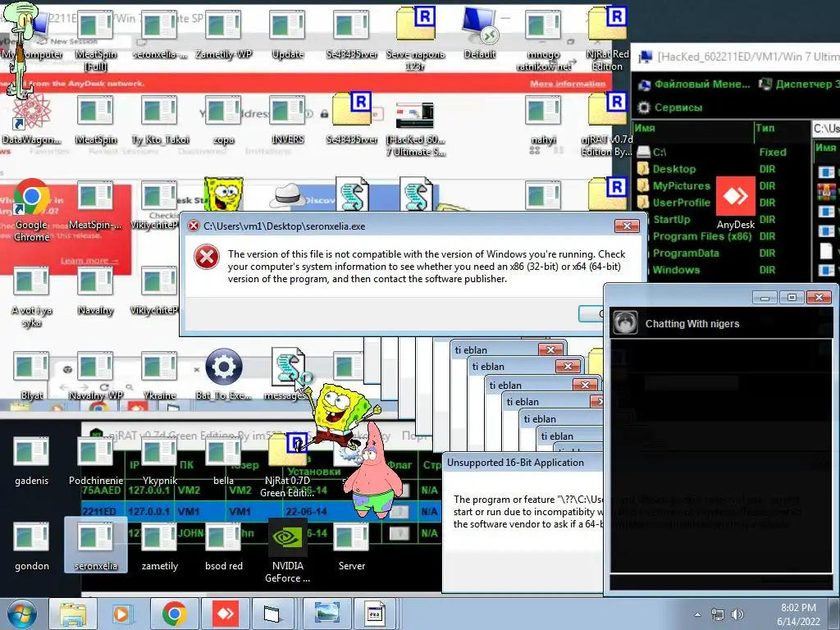Open the DataWagon desktop shortcut
The width and height of the screenshot is (840, 630).
(31, 119)
